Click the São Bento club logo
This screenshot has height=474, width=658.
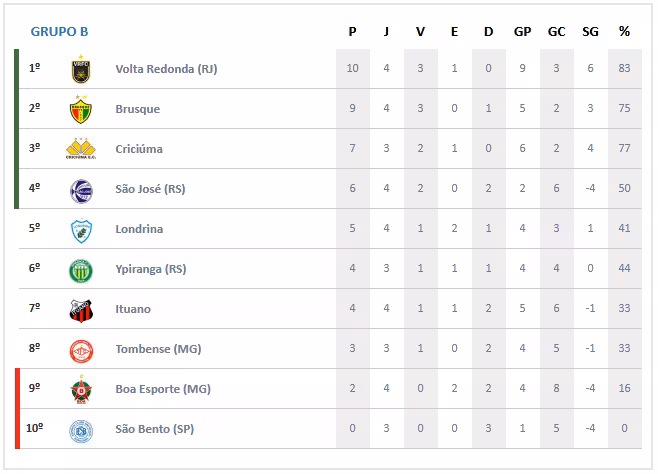click(80, 429)
